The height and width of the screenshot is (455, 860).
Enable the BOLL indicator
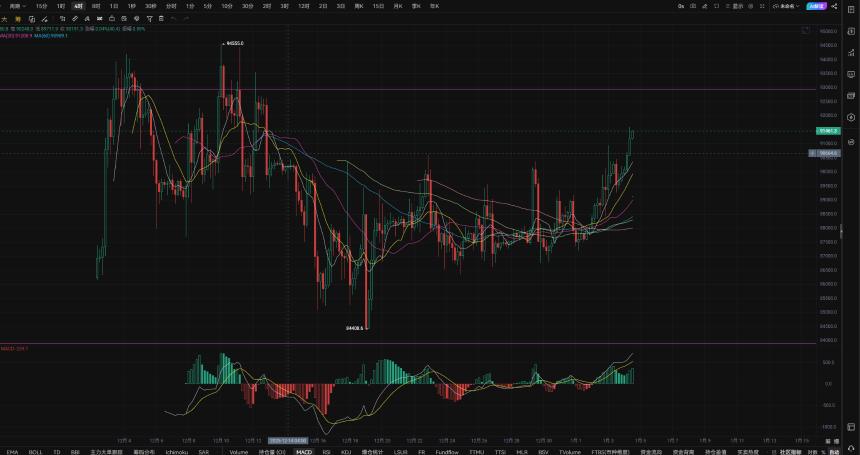point(36,452)
